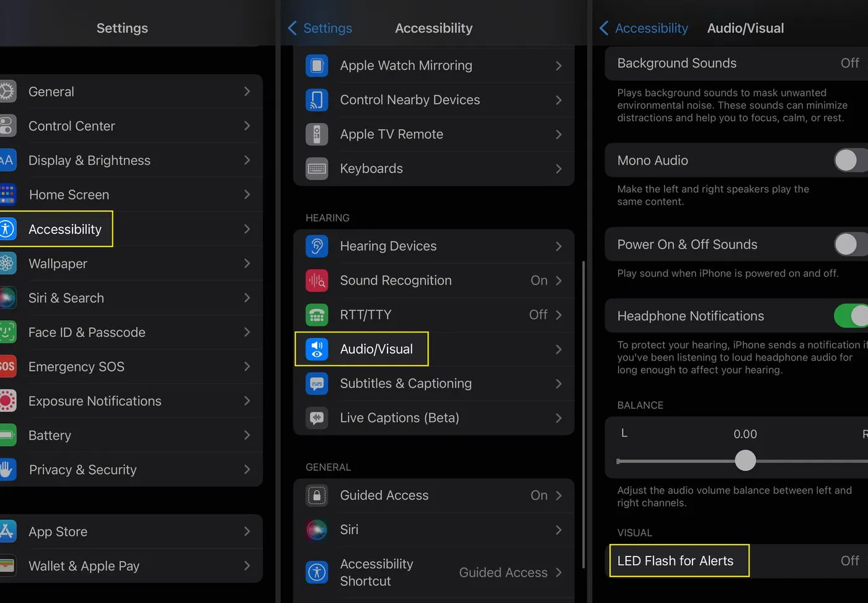Disable Headphone Notifications
Viewport: 868px width, 603px height.
(850, 316)
